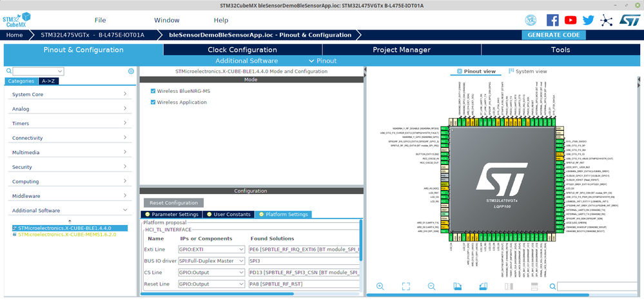The height and width of the screenshot is (301, 644).
Task: Click the ST chip image in pinout view
Action: coord(503,180)
